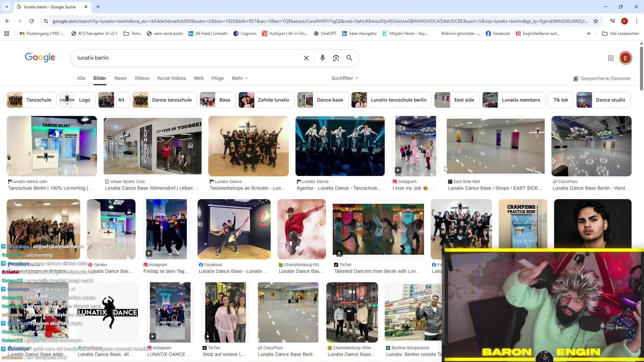This screenshot has height=362, width=644.
Task: Switch to Kurze Videos tab
Action: pos(172,78)
